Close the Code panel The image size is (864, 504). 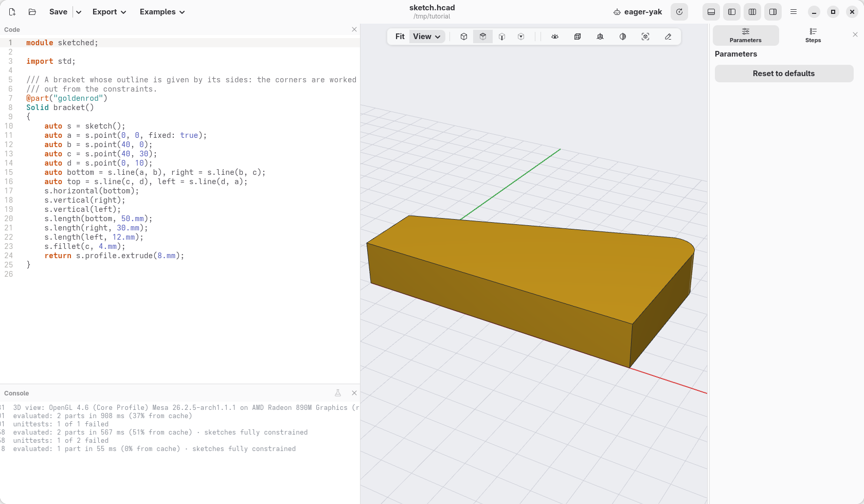click(354, 29)
